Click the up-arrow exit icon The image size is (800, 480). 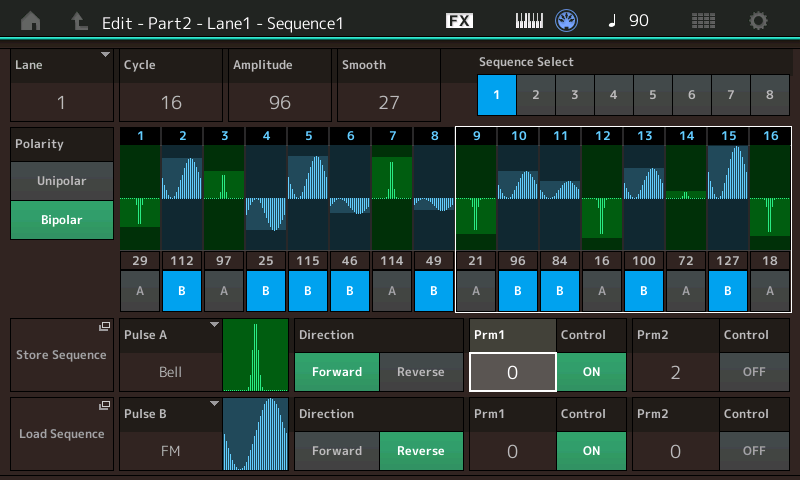79,20
